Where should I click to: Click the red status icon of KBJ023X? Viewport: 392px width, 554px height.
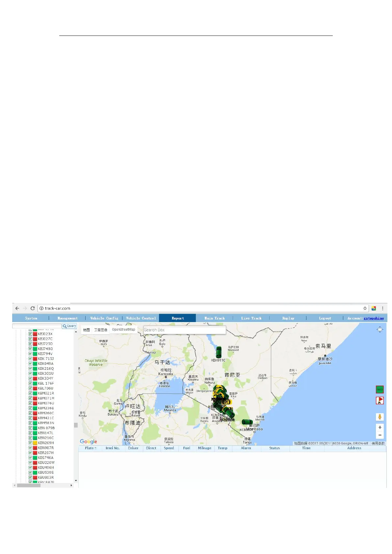pos(35,334)
